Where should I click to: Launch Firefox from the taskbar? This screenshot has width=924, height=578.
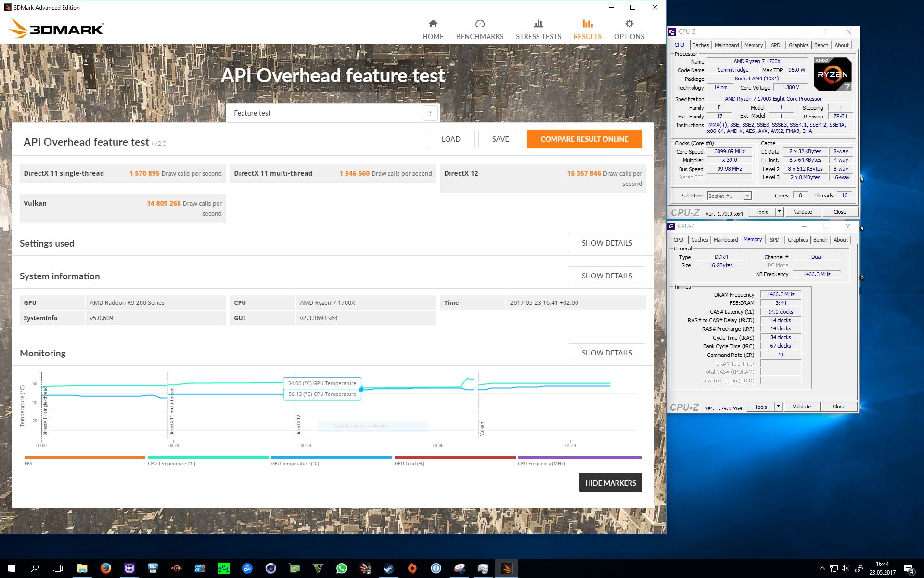pos(105,568)
